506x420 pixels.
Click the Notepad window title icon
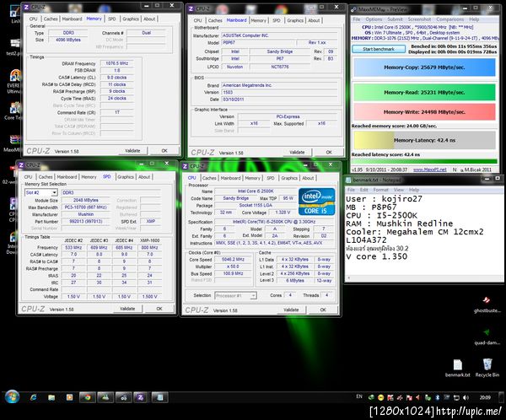(348, 180)
